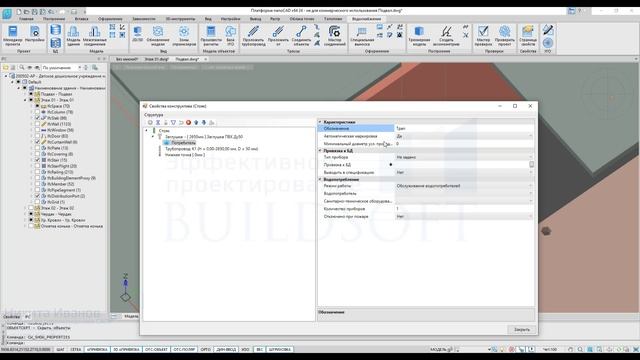Toggle the СЕТКА status bar button
Image resolution: width=640 pixels, height=360 pixels.
pos(76,349)
